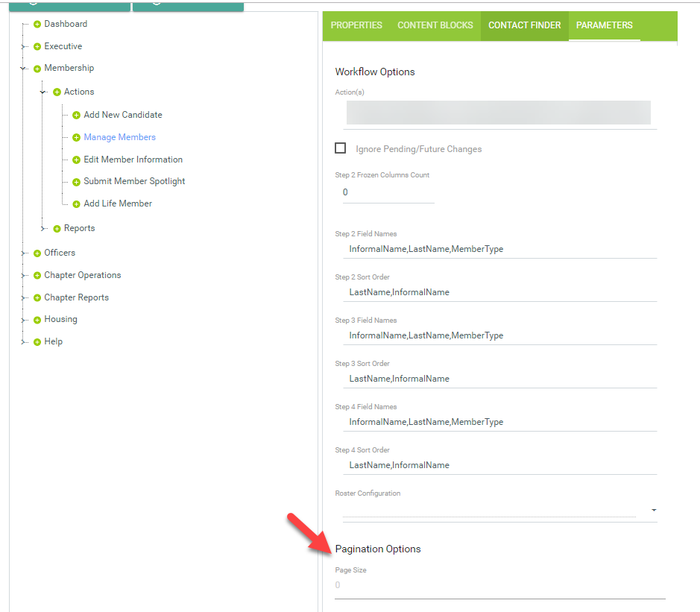Screen dimensions: 700x612
Task: Expand the Reports tree node
Action: [x=44, y=229]
